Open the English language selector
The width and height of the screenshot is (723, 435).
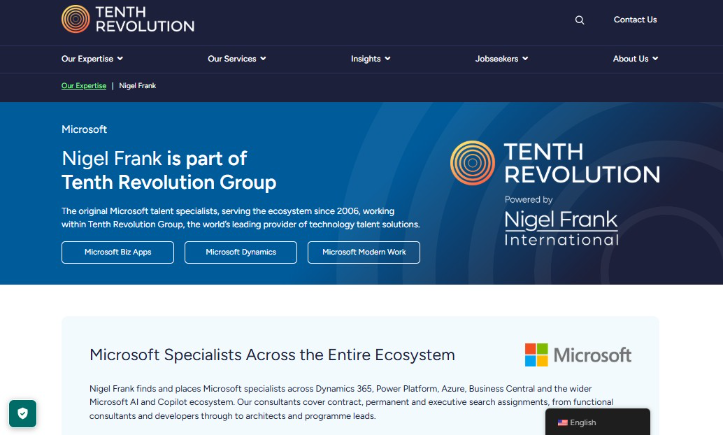[598, 422]
